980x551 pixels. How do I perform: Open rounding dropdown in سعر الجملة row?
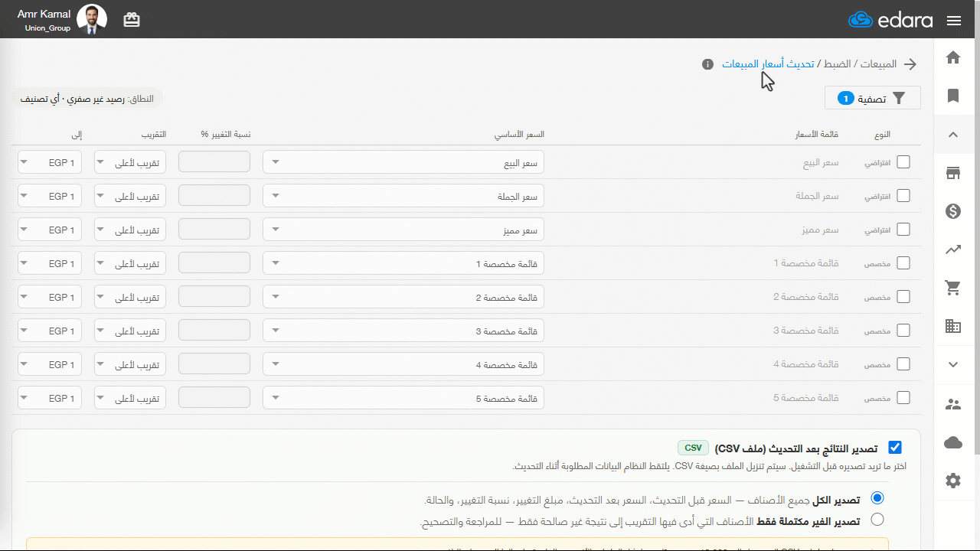pos(130,196)
